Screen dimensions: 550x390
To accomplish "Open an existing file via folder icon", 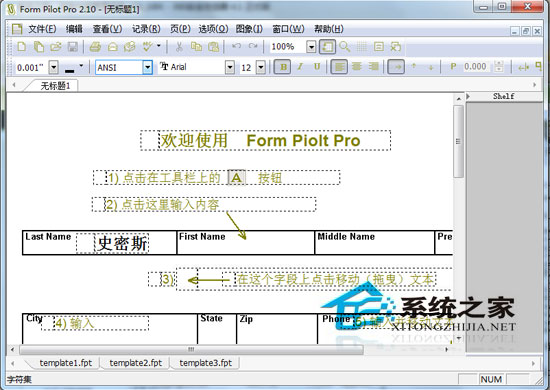I will (56, 47).
